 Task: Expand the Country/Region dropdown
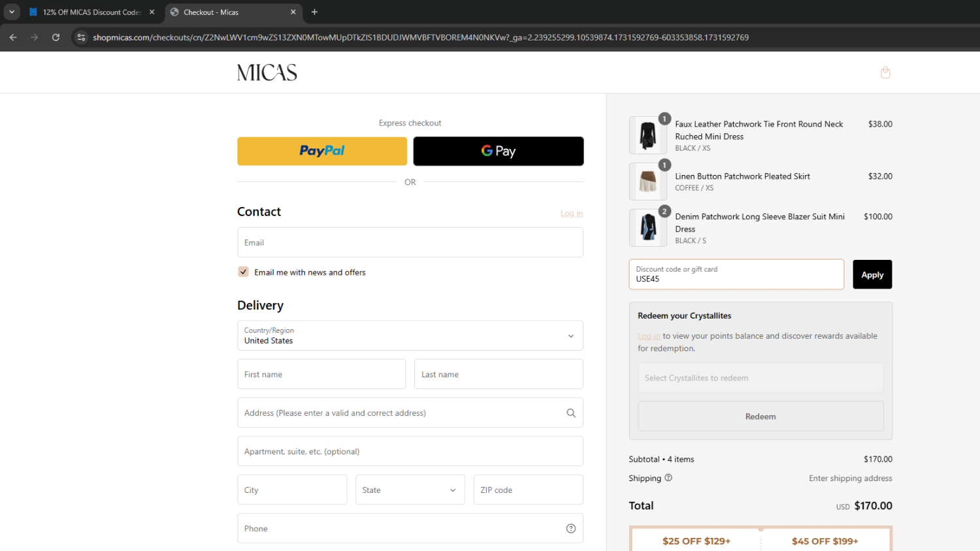click(x=410, y=336)
